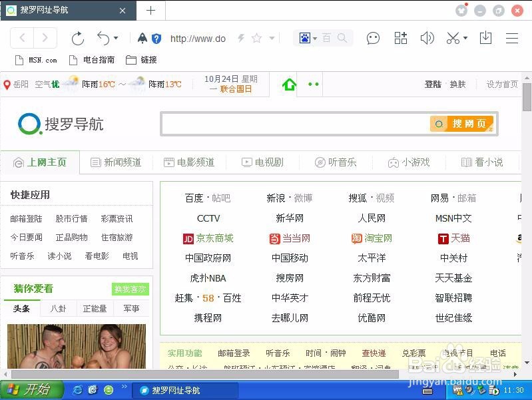Viewport: 532px width, 400px height.
Task: Switch to the 看小说 tab
Action: tap(482, 162)
